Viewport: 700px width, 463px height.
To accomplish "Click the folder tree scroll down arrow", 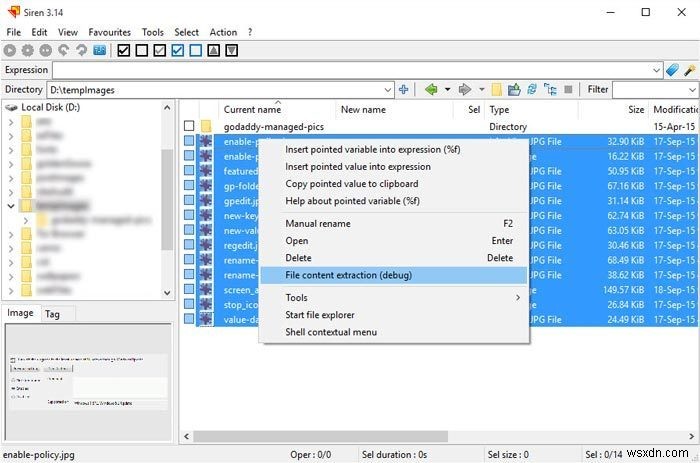I will pyautogui.click(x=167, y=293).
